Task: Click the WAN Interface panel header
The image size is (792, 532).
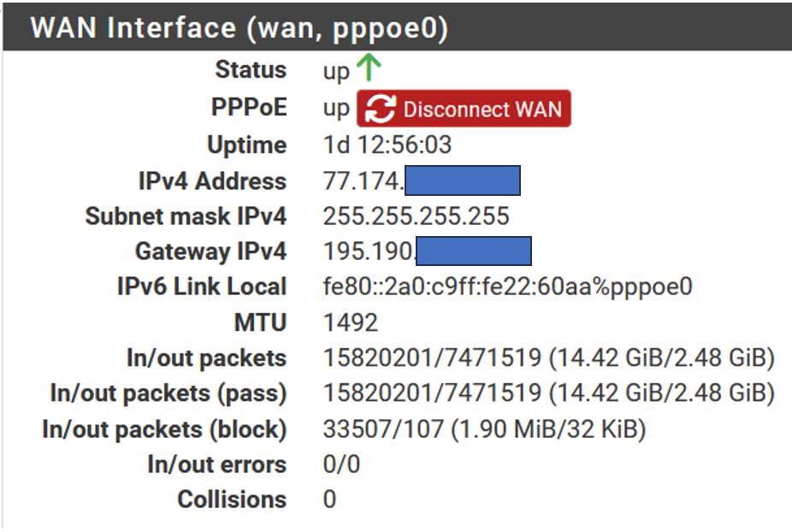Action: coord(398,27)
